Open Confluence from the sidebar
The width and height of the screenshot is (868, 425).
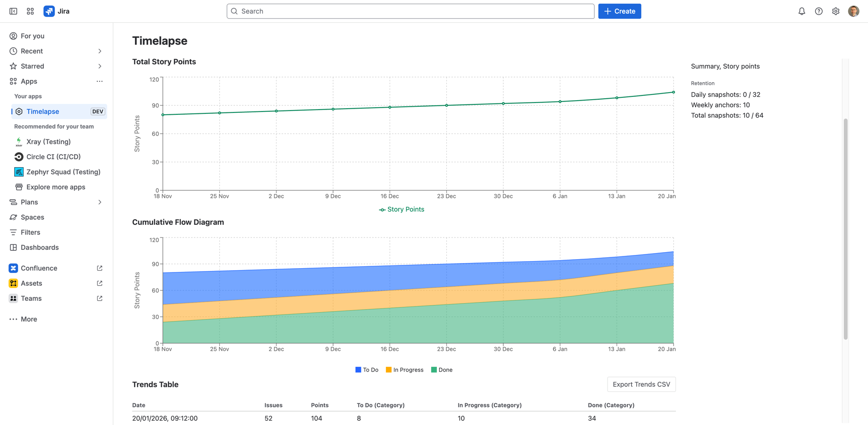38,268
